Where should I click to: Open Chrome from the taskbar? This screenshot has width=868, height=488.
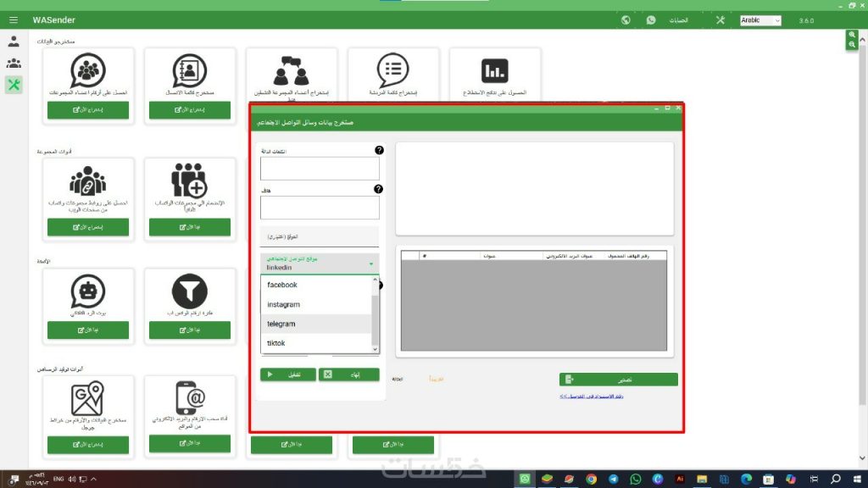591,480
